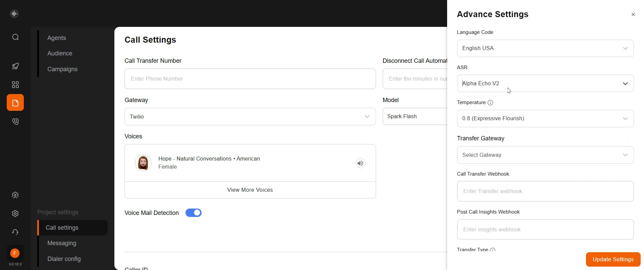Expand the Twilio Gateway dropdown

[250, 117]
